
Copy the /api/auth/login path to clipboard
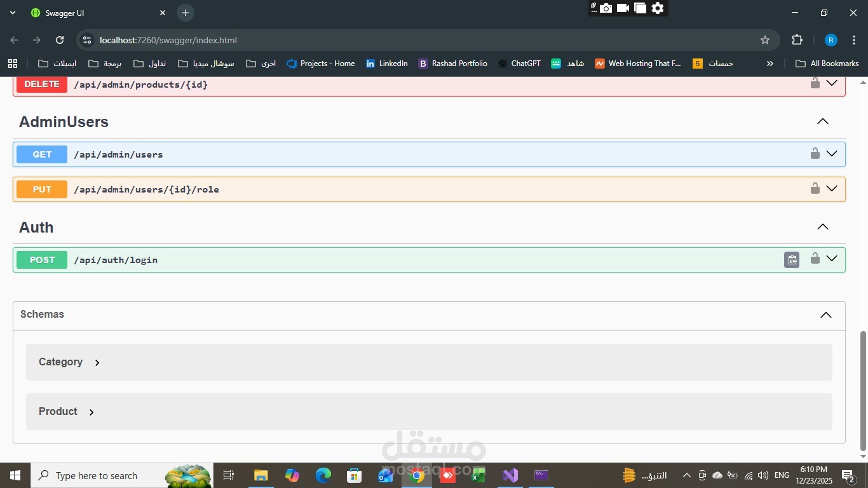tap(792, 260)
